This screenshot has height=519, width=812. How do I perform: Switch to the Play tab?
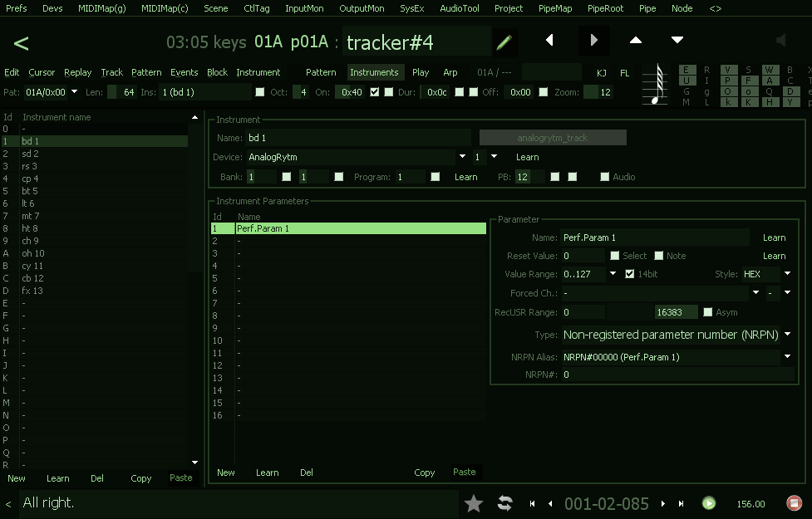pos(421,72)
